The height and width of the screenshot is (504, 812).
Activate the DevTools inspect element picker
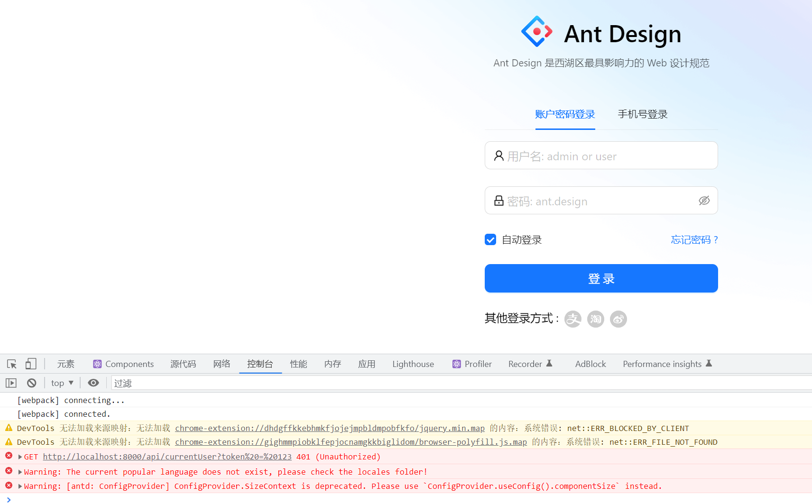point(12,364)
